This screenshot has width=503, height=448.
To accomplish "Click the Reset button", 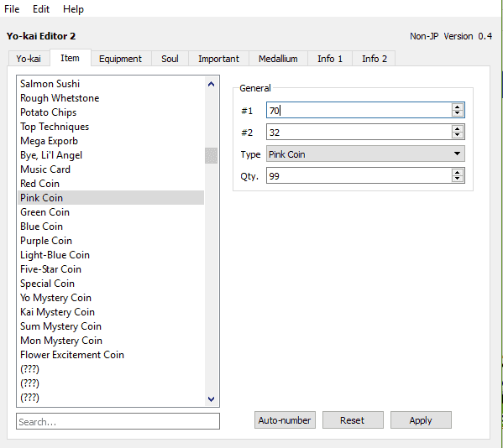I will pos(353,420).
